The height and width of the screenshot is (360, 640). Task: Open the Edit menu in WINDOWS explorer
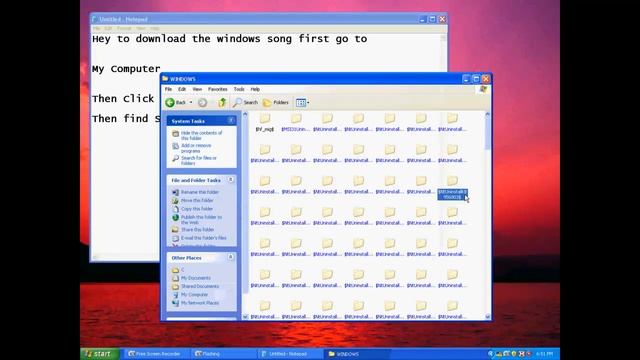coord(182,89)
